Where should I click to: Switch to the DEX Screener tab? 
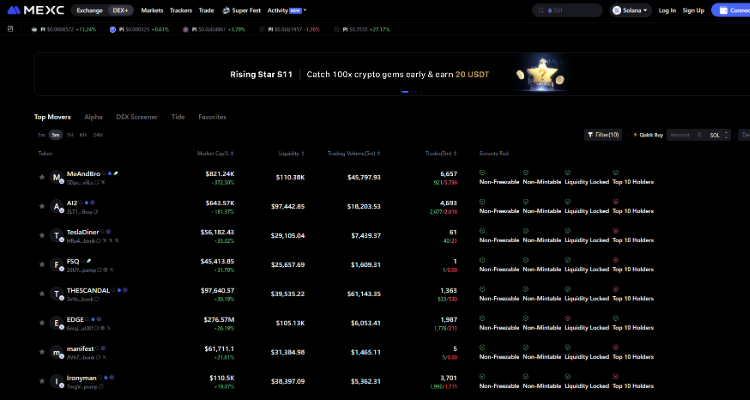point(136,117)
